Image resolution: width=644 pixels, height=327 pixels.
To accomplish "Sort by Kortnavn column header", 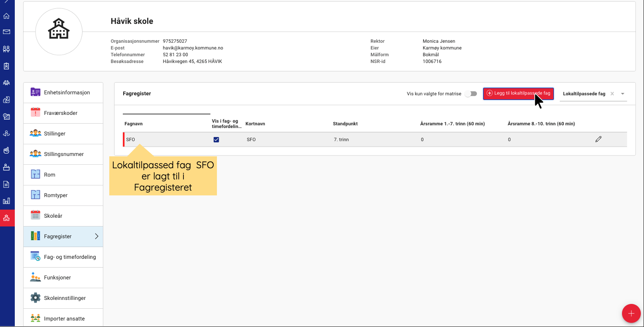I will coord(255,124).
